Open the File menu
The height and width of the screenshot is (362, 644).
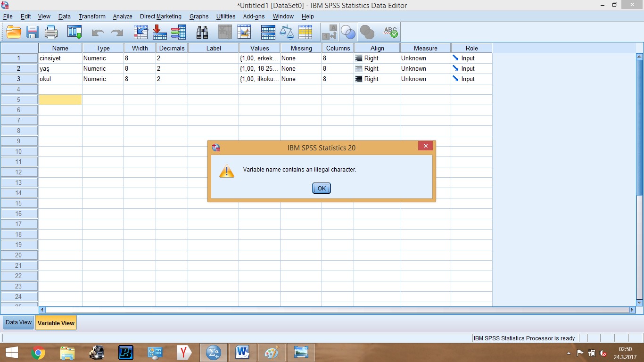pyautogui.click(x=8, y=16)
